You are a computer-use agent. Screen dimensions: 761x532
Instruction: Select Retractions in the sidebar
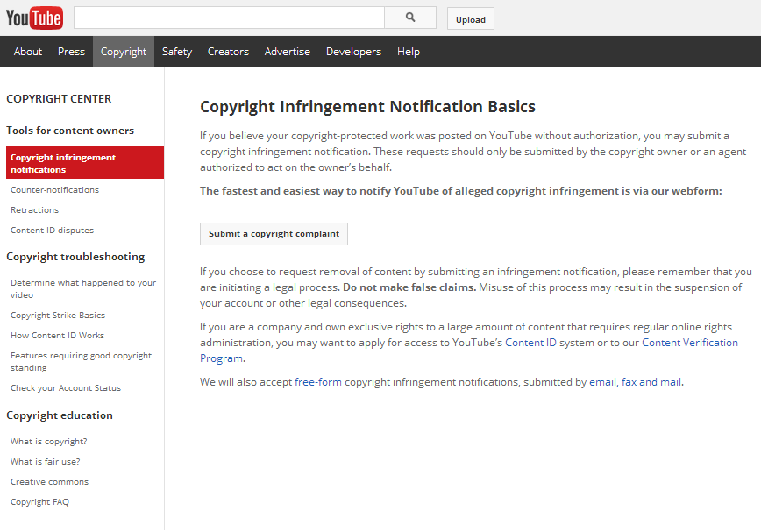point(35,210)
